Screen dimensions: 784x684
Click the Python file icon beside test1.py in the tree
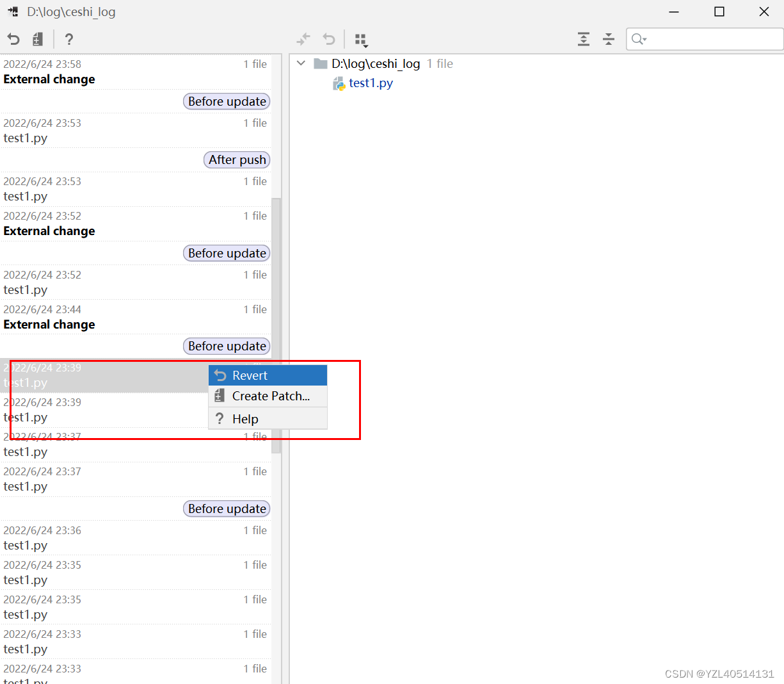pyautogui.click(x=339, y=83)
